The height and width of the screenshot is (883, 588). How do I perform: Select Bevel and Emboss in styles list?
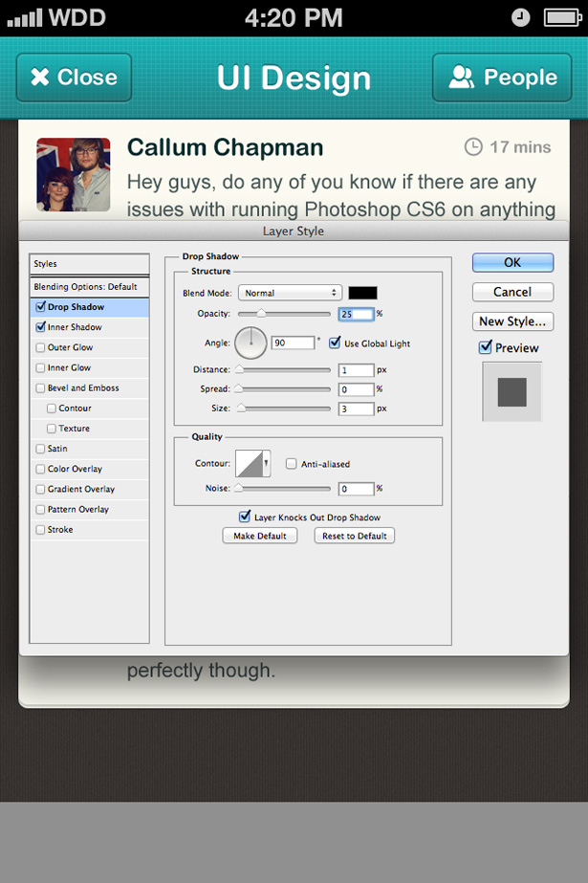(81, 388)
